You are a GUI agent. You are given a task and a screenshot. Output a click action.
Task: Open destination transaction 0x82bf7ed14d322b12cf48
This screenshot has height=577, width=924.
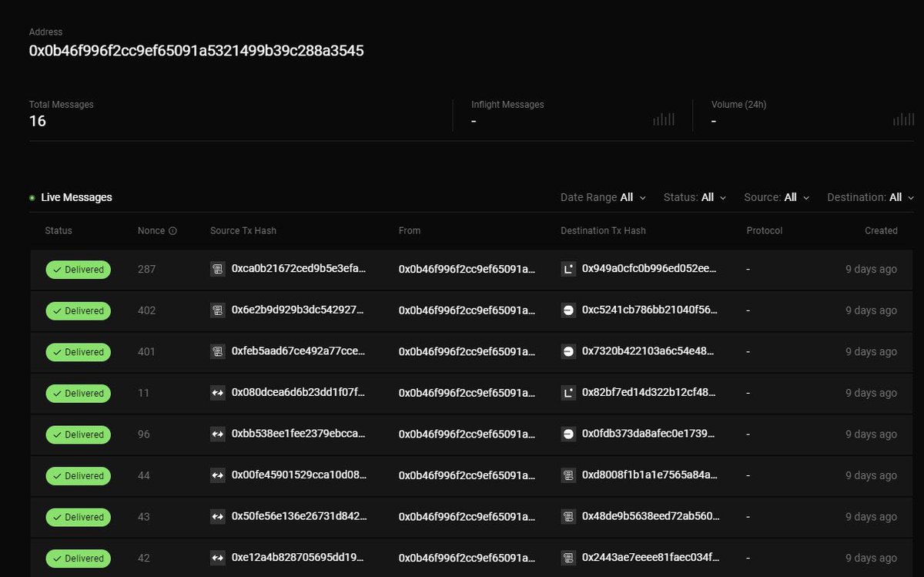click(650, 393)
